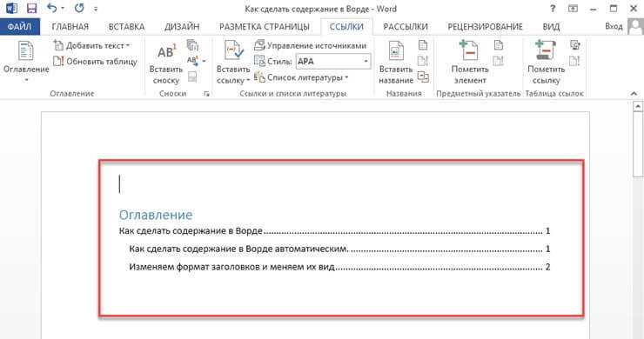Image resolution: width=644 pixels, height=339 pixels.
Task: Open the Сноски dialog launcher
Action: (206, 94)
